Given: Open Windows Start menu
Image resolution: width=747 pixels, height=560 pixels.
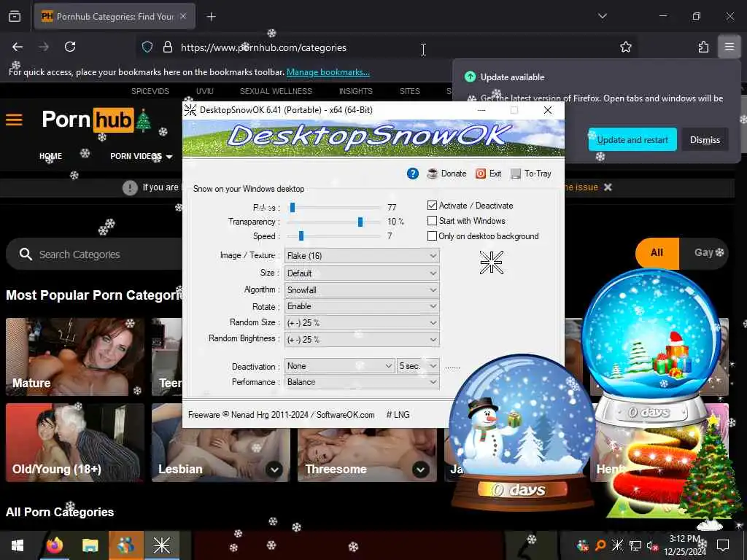Looking at the screenshot, I should (x=18, y=545).
